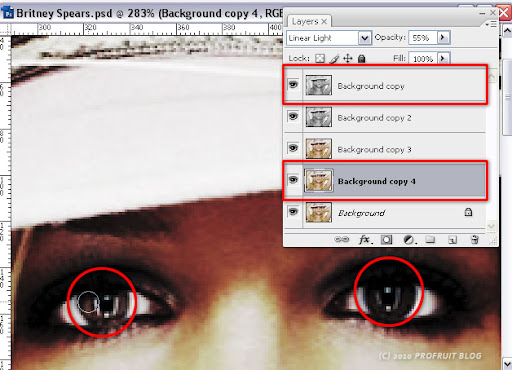Open the Opacity slider arrow
Image resolution: width=512 pixels, height=370 pixels.
coord(443,37)
